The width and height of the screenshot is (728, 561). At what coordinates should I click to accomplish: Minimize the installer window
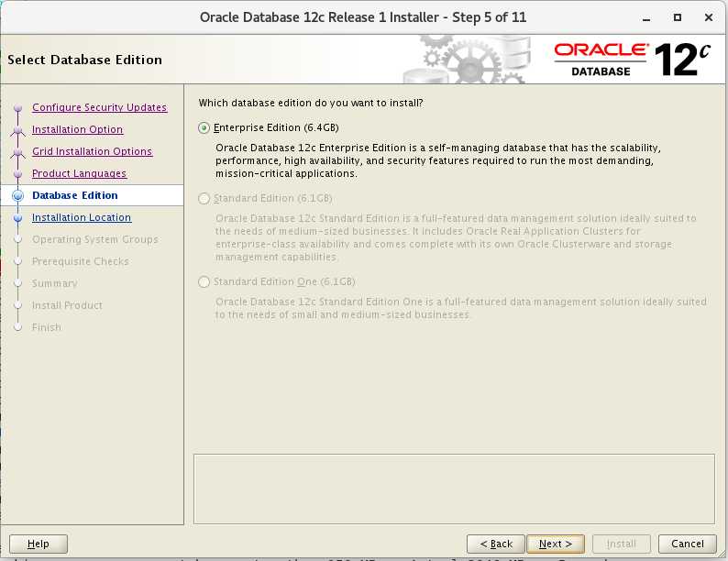(646, 17)
